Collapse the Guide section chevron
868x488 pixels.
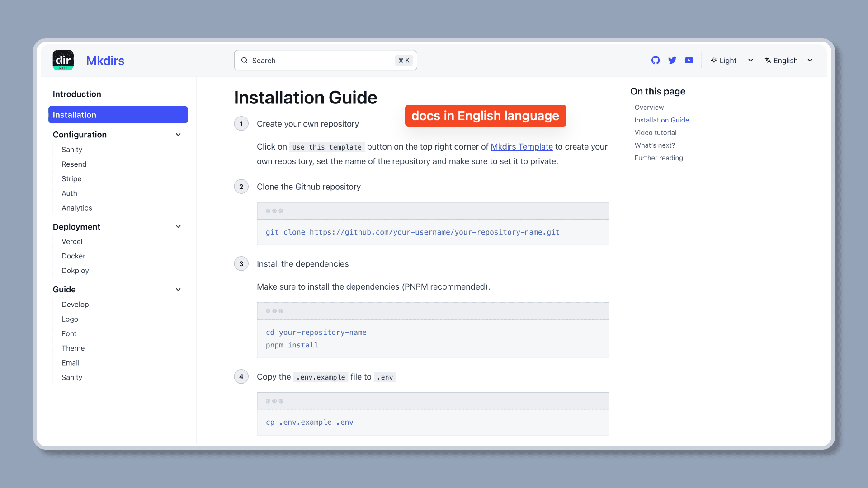tap(178, 289)
